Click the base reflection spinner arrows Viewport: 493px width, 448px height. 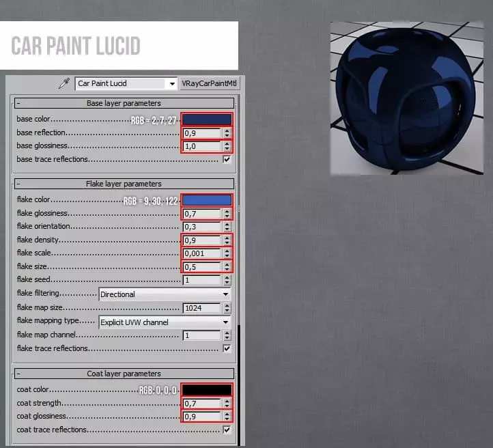[x=227, y=133]
